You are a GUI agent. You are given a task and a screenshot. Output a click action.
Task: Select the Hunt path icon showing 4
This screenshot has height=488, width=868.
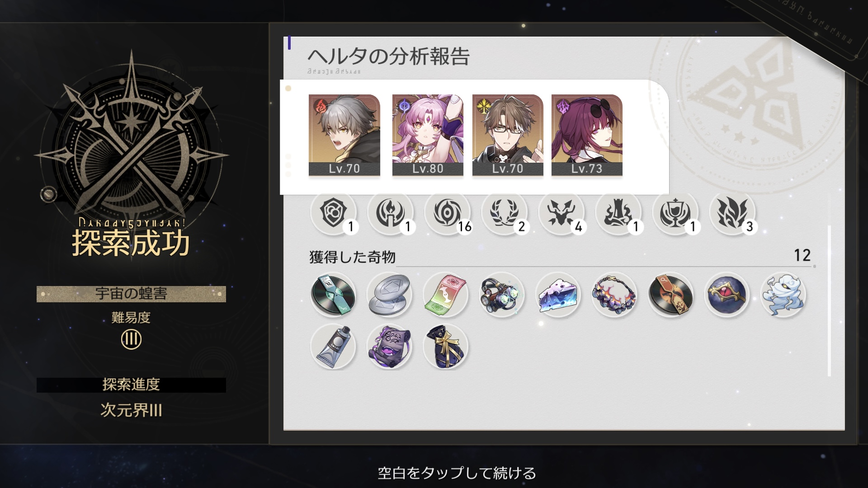[x=561, y=212]
